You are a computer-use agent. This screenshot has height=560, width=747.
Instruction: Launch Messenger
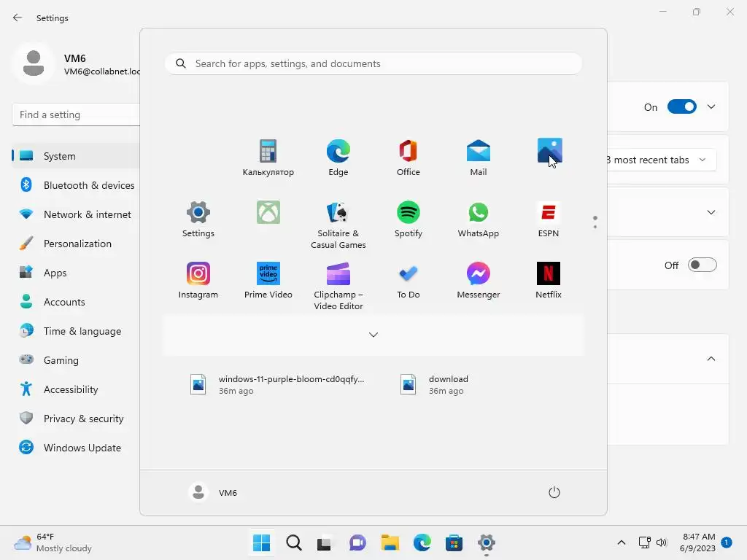tap(479, 281)
